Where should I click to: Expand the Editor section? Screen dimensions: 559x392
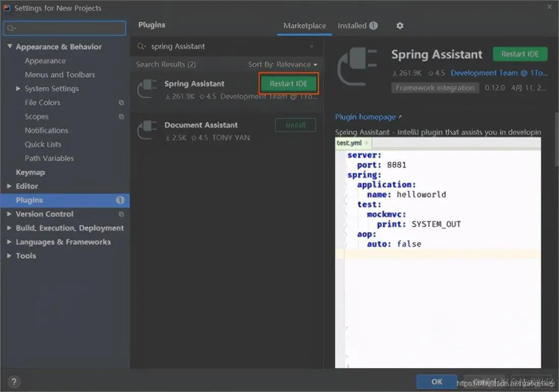pos(9,186)
